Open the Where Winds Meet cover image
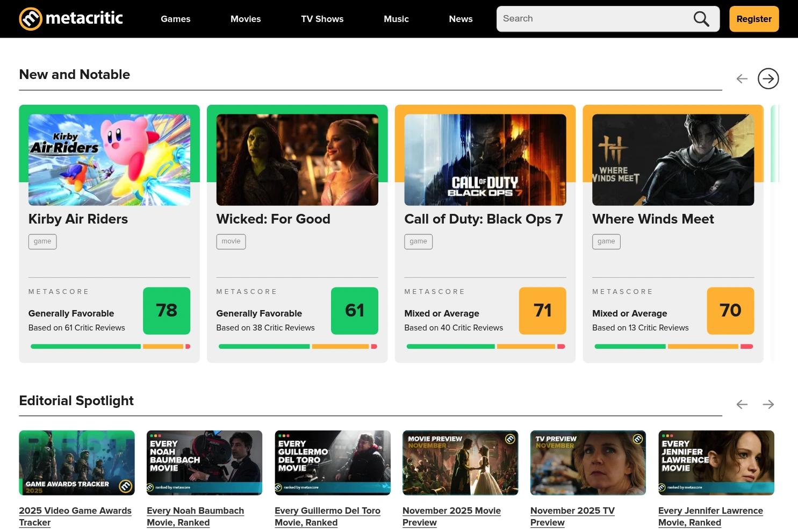 [x=673, y=160]
